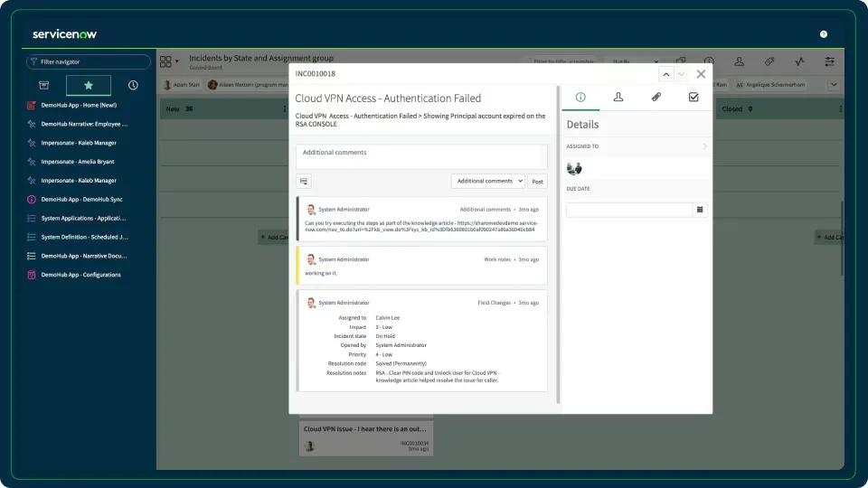Open Impersonate - Amelia Bryant favorite
Viewport: 868px width, 488px height.
click(x=78, y=162)
